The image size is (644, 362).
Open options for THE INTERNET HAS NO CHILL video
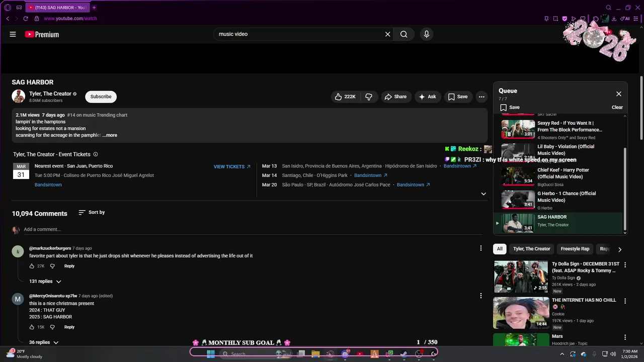[625, 301]
